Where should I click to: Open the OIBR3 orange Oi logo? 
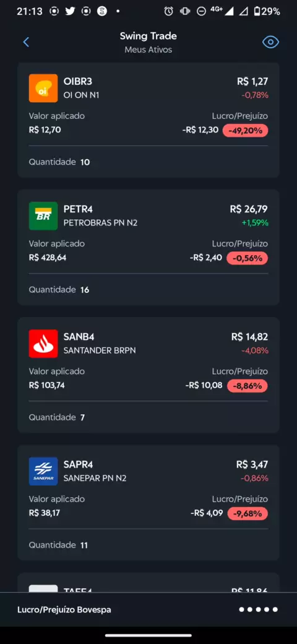coord(43,88)
